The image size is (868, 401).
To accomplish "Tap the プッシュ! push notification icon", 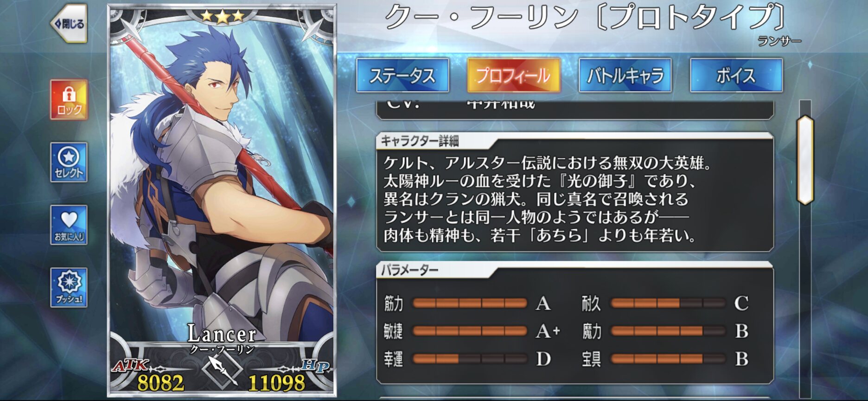I will pyautogui.click(x=69, y=288).
